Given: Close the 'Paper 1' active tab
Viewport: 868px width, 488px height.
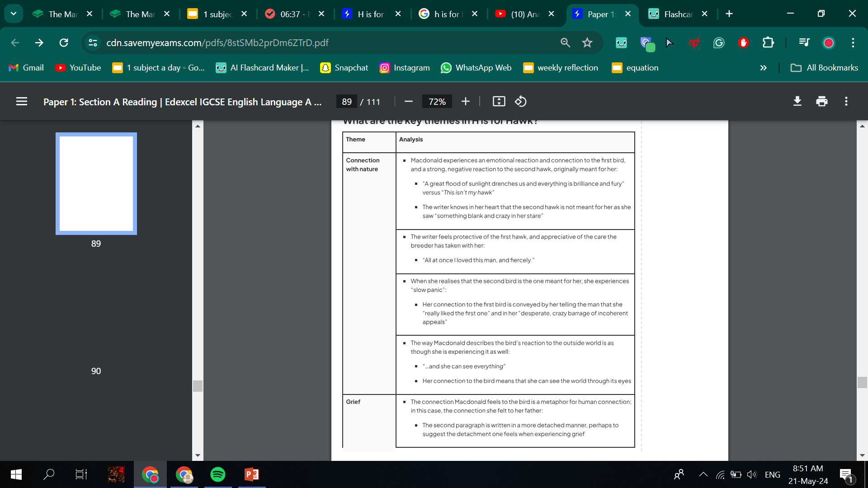Looking at the screenshot, I should pos(628,14).
